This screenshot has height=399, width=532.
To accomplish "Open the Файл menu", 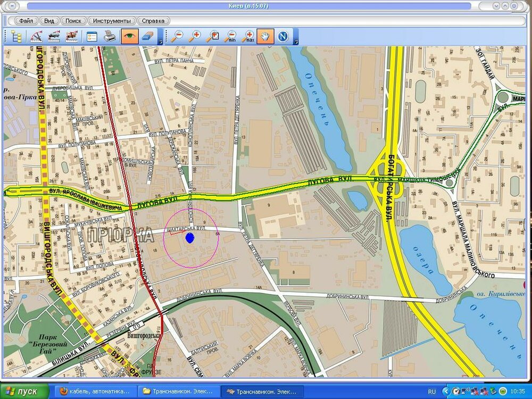I will pos(26,21).
